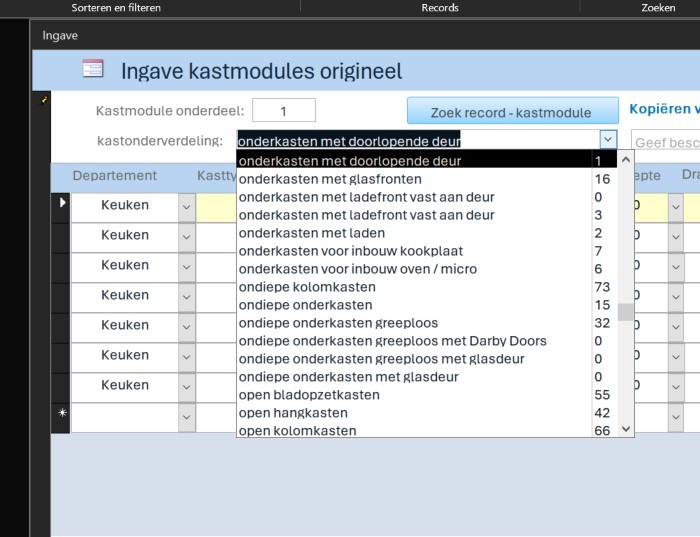This screenshot has width=700, height=537.
Task: Open Departement dropdown in fourth Keuken row
Action: (187, 297)
